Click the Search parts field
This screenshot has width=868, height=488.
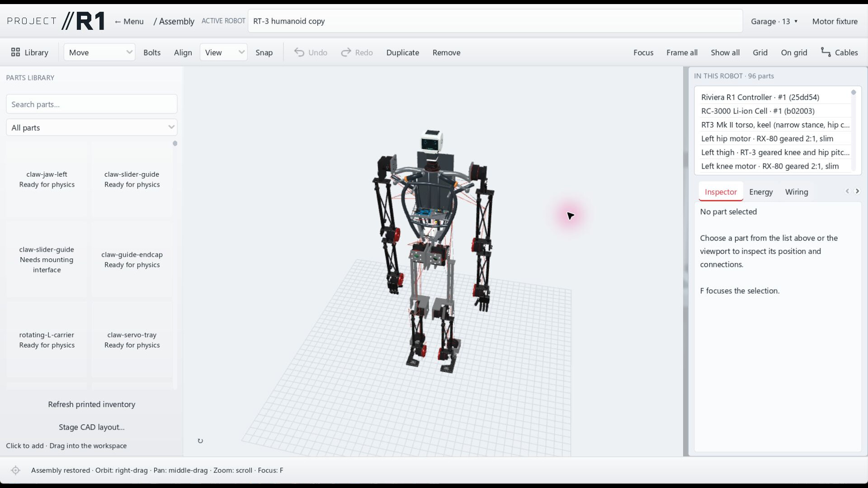(x=92, y=104)
